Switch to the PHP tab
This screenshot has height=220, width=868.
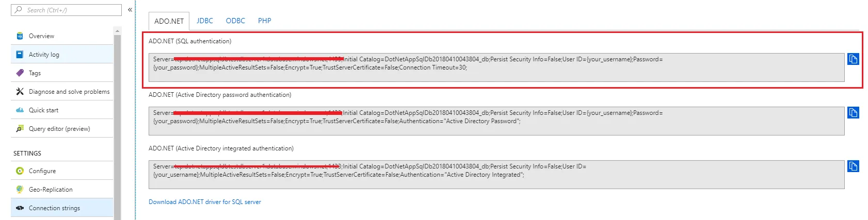click(x=265, y=21)
